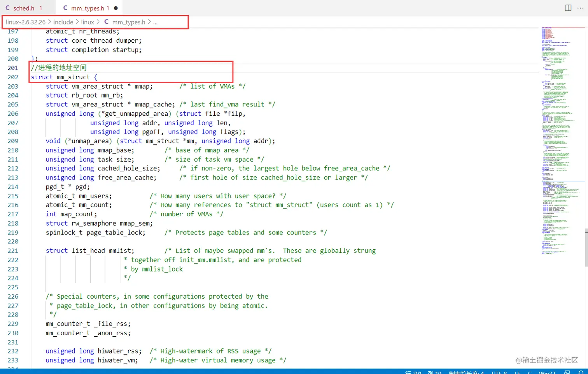Open the split editor right icon
Screen dimensions: 588x374
point(568,8)
